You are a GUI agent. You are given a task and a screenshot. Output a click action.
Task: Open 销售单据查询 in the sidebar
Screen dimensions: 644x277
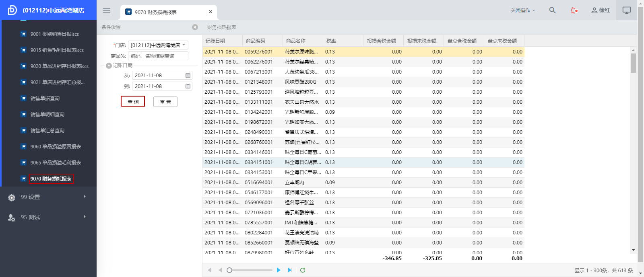(x=45, y=98)
